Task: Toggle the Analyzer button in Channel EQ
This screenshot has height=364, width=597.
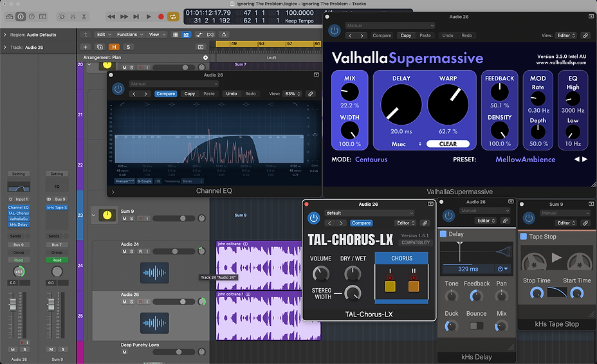Action: coord(125,181)
